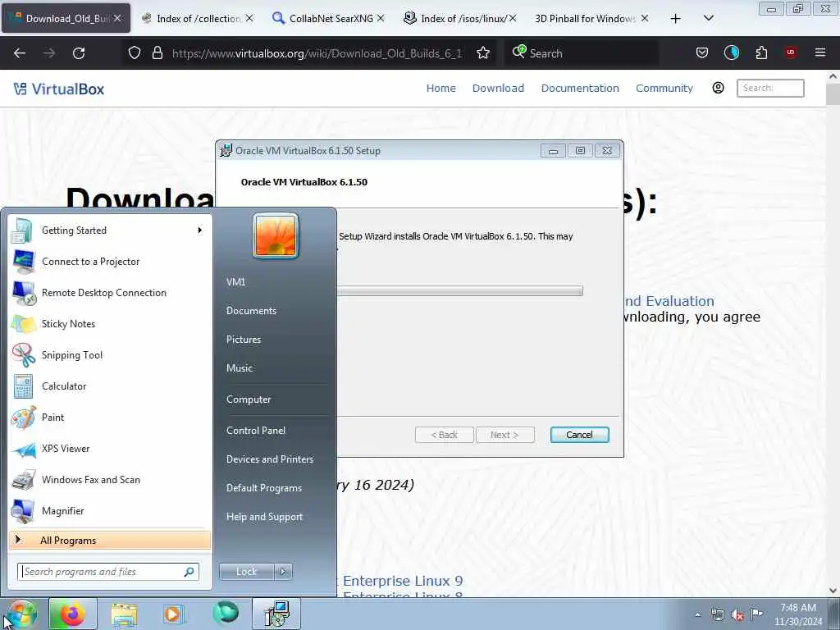Launch Magnifier
Viewport: 840px width, 630px height.
(x=110, y=510)
